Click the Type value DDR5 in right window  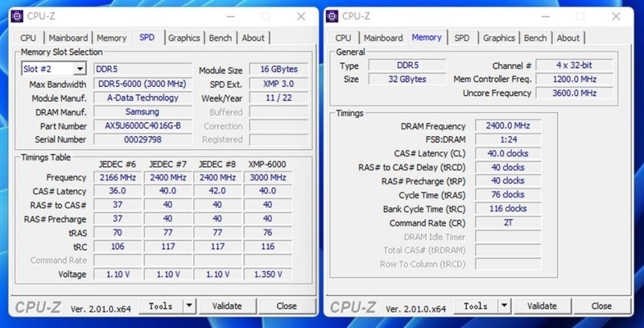click(x=407, y=65)
